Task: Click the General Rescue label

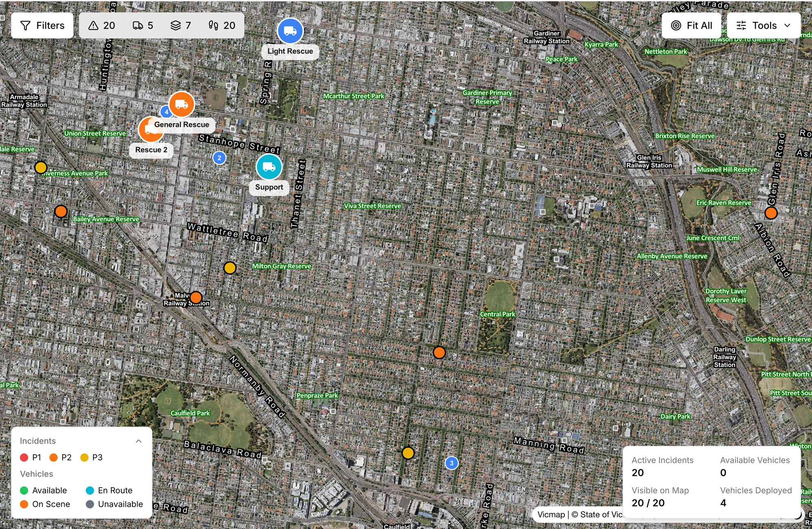Action: [181, 125]
